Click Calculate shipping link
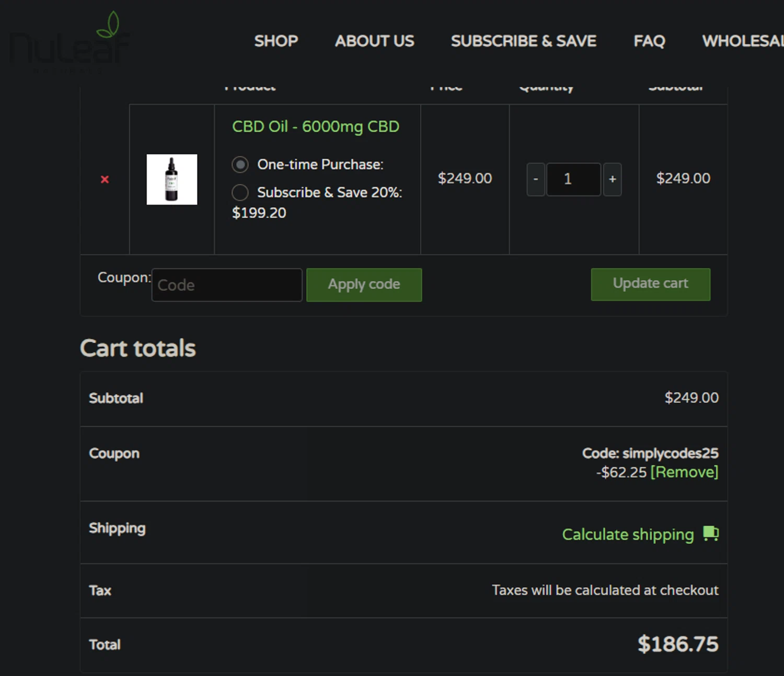 tap(628, 534)
